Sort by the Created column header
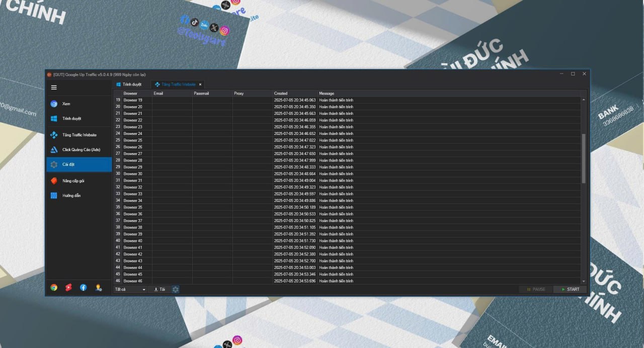The image size is (644, 348). (295, 93)
